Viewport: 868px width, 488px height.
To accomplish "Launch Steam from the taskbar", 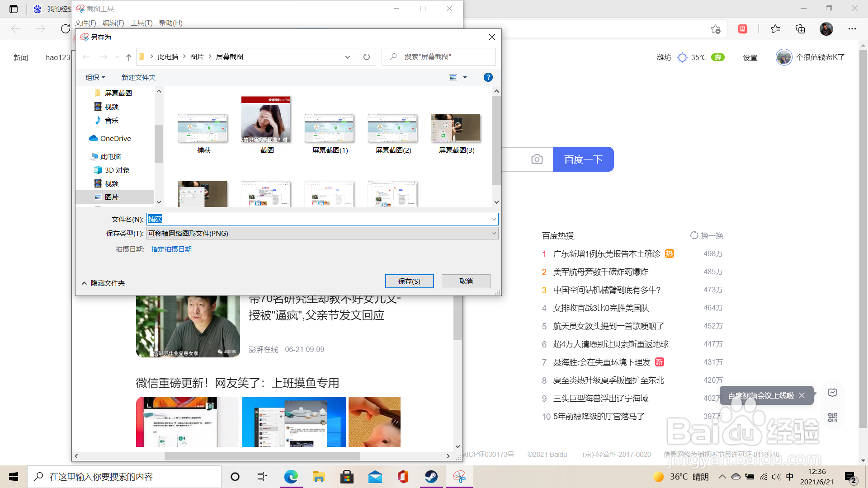I will [x=431, y=476].
